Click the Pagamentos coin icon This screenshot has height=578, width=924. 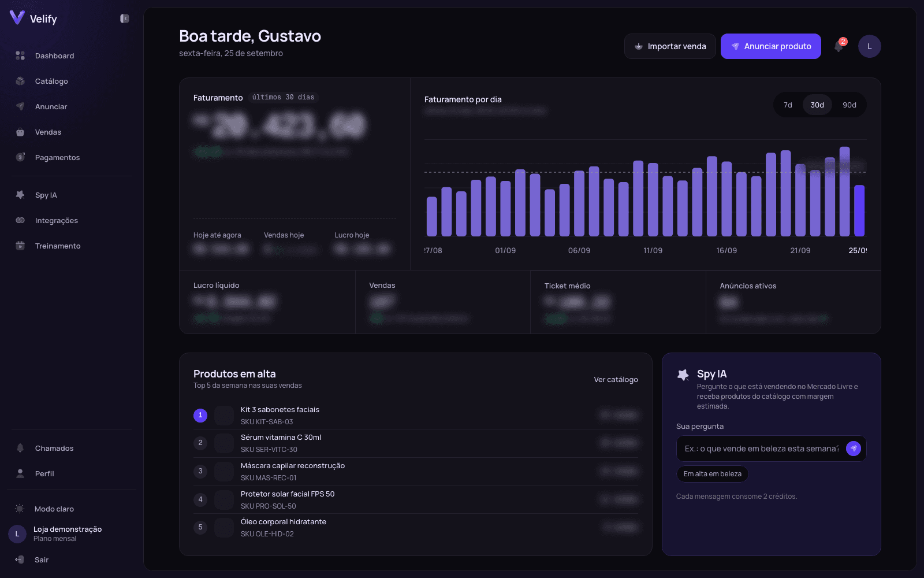20,157
